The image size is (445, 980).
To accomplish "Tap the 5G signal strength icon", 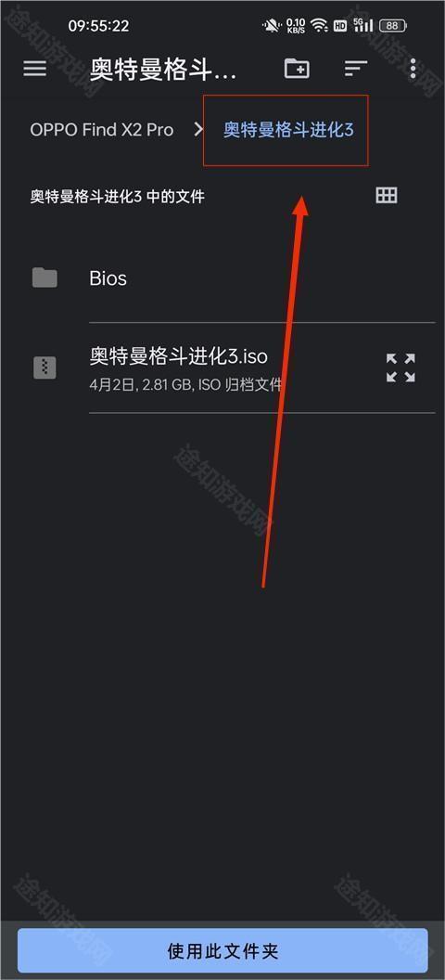I will (x=362, y=25).
